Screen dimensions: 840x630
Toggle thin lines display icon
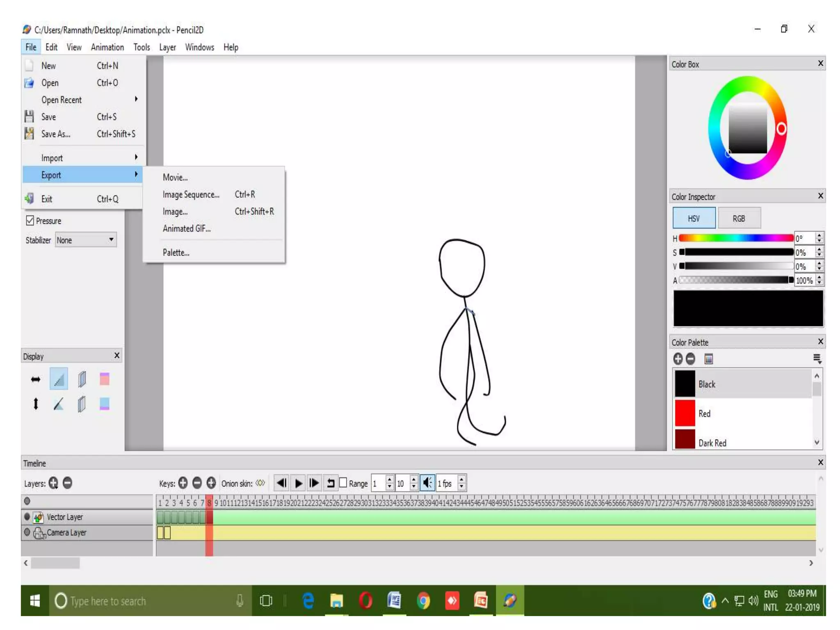pyautogui.click(x=59, y=379)
